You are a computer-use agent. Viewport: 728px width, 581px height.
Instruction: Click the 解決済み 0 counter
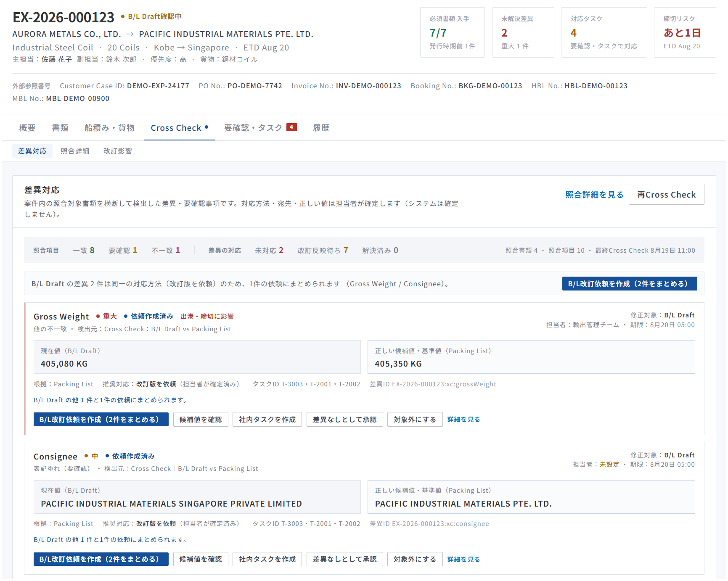380,251
